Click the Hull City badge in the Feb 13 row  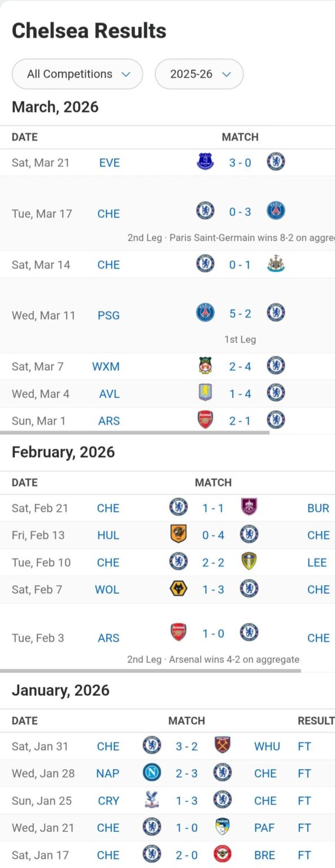[179, 535]
